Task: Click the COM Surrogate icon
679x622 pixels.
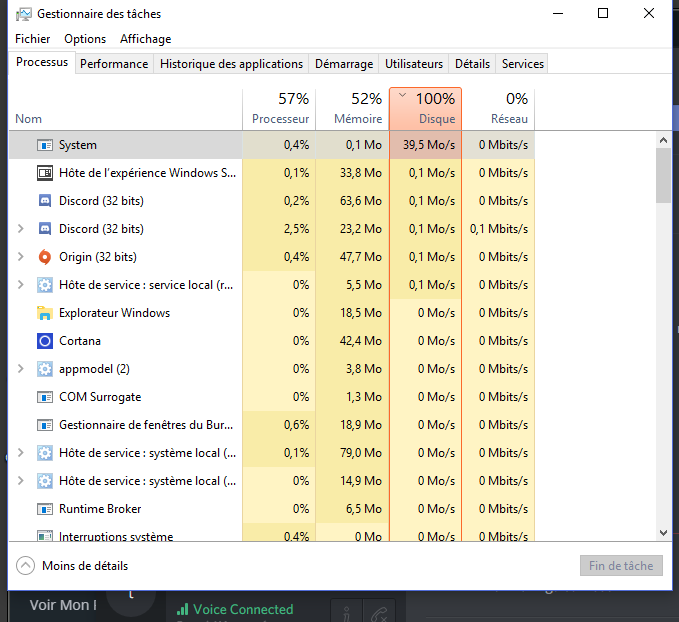Action: pos(45,397)
